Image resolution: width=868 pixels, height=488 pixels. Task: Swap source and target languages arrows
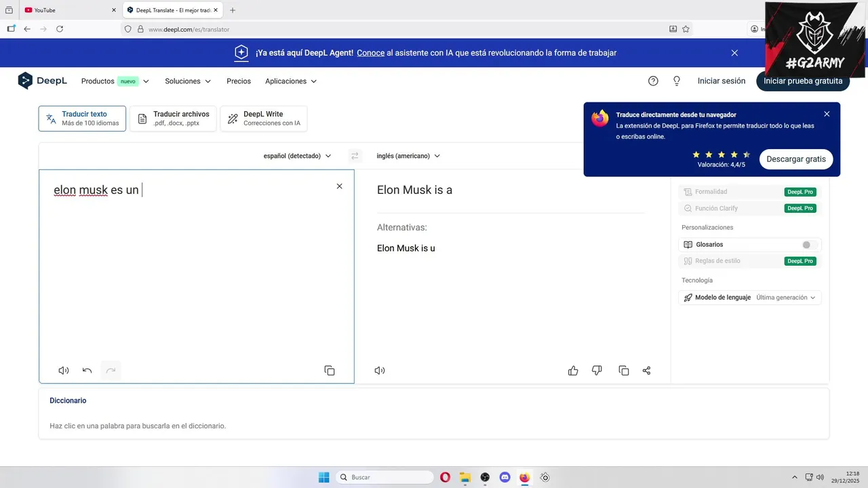point(354,156)
